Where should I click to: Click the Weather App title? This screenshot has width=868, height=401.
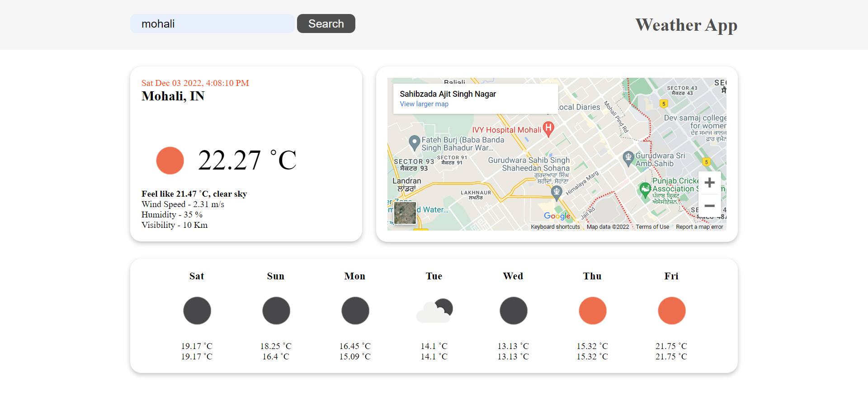point(686,25)
